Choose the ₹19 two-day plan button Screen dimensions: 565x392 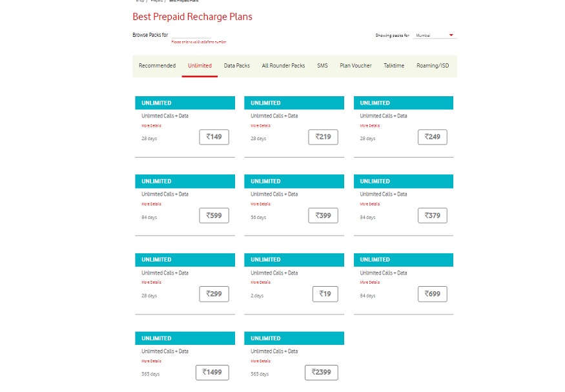click(x=325, y=294)
